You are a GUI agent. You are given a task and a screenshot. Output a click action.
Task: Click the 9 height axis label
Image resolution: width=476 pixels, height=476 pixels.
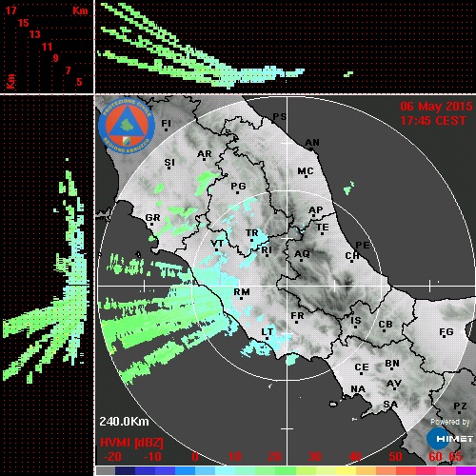pyautogui.click(x=56, y=58)
